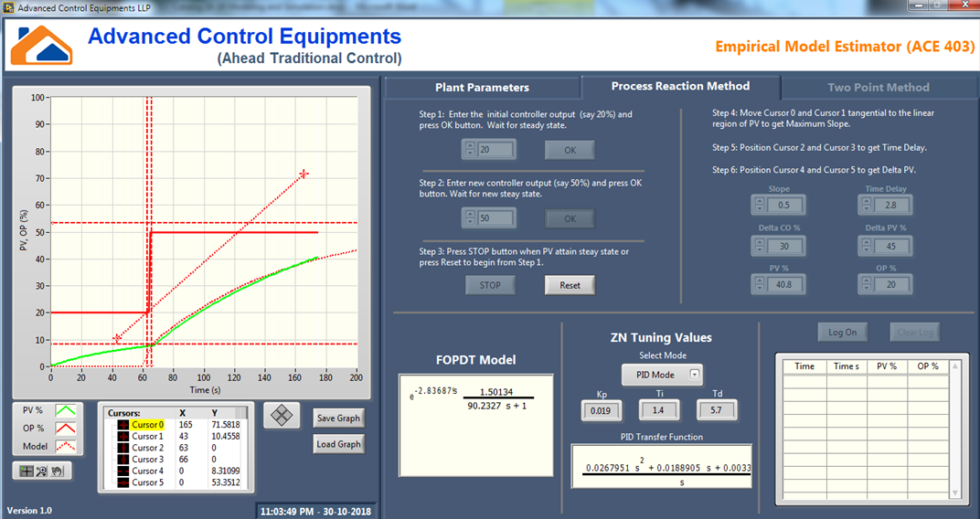980x519 pixels.
Task: Click the log table scrollbar
Action: click(x=954, y=429)
